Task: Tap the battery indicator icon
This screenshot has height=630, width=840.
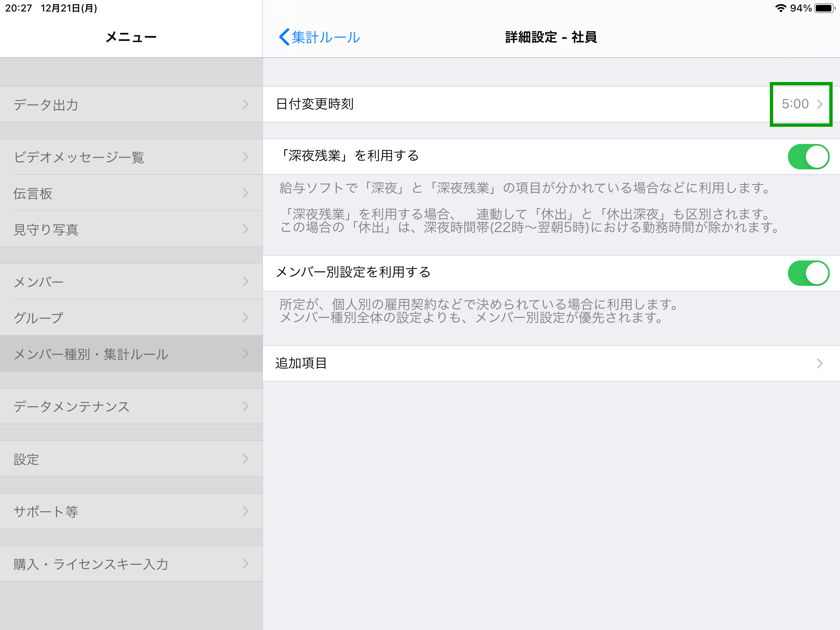Action: click(825, 7)
